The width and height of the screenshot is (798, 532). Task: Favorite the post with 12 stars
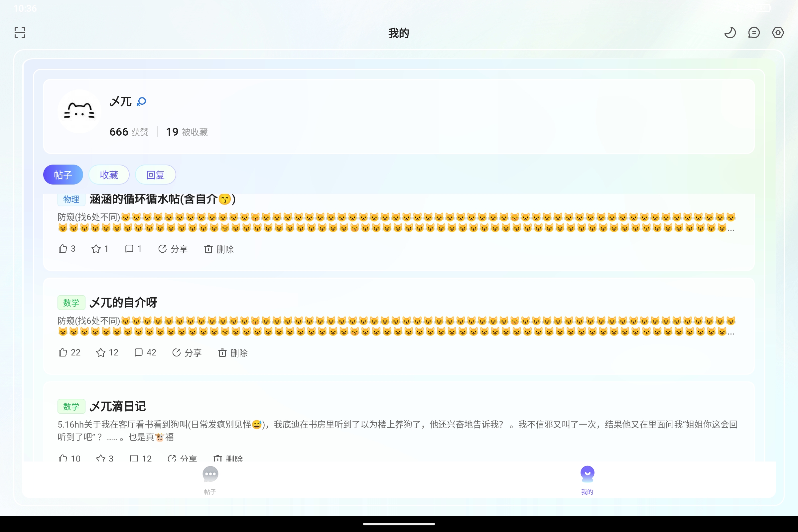[107, 353]
